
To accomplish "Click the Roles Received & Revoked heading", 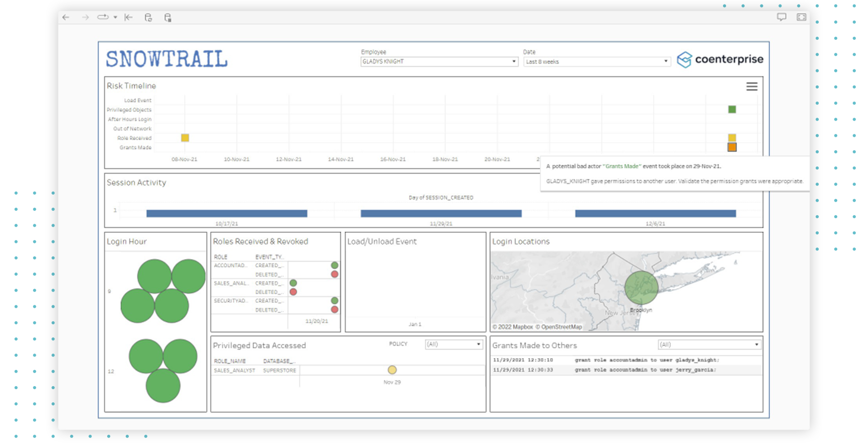I will pyautogui.click(x=261, y=241).
